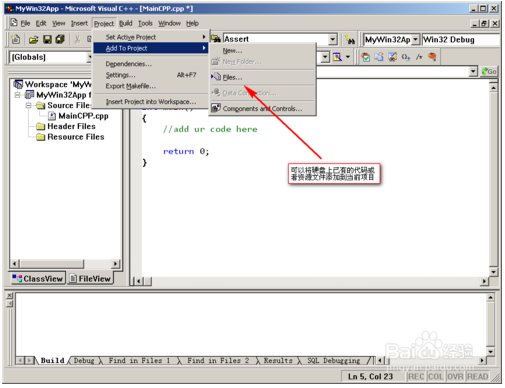Click the Go debug icon

(419, 57)
